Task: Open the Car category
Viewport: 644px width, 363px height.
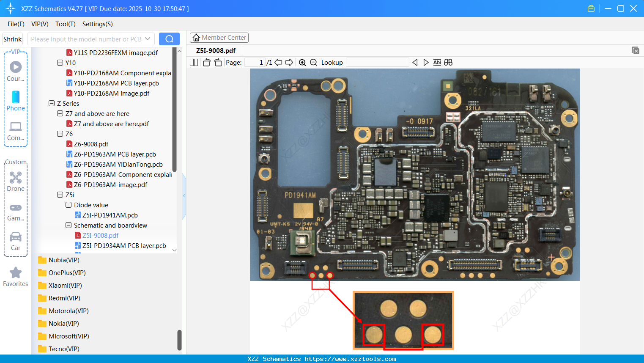Action: tap(16, 241)
